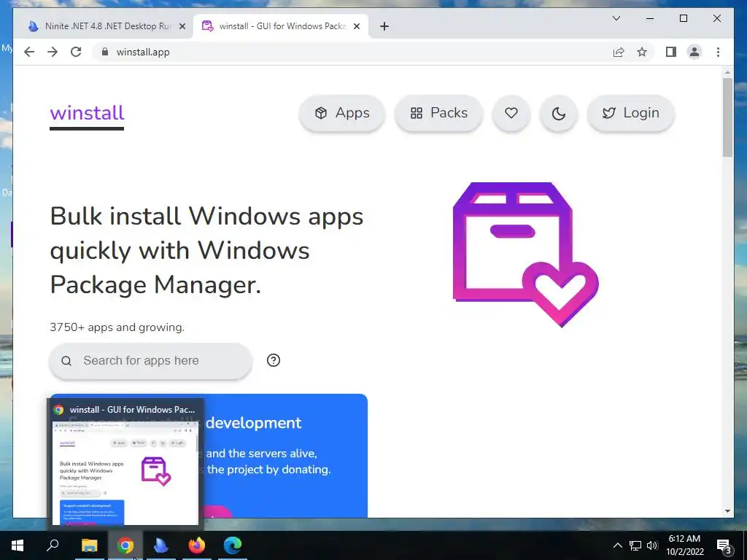Open the Windows Start menu
747x560 pixels.
(x=18, y=545)
